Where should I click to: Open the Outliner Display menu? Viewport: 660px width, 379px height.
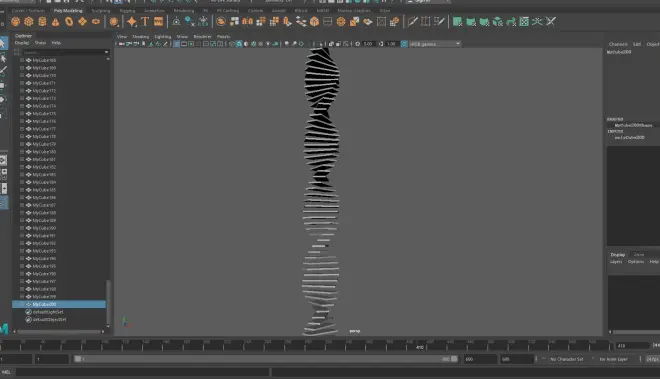tap(22, 43)
